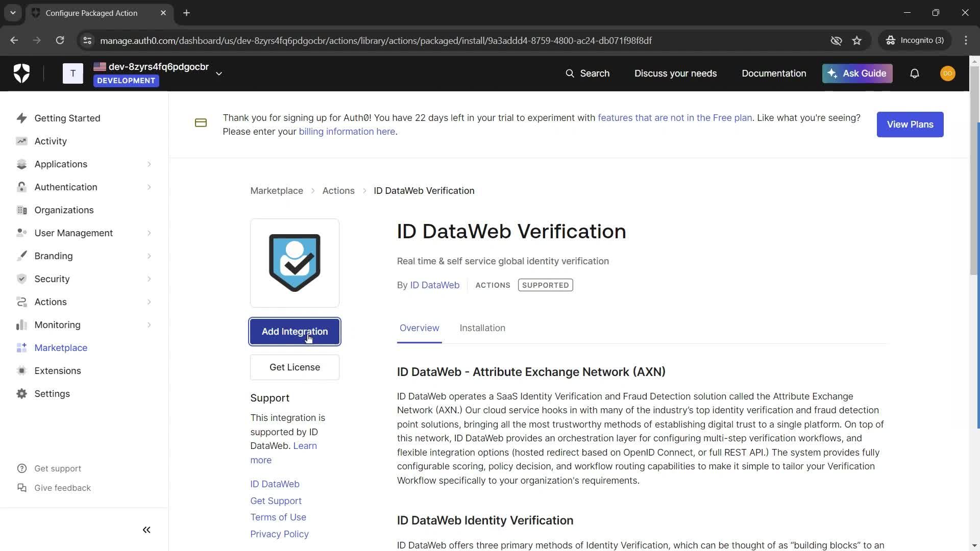The width and height of the screenshot is (980, 551).
Task: Expand the Branding submenu chevron
Action: [x=149, y=256]
